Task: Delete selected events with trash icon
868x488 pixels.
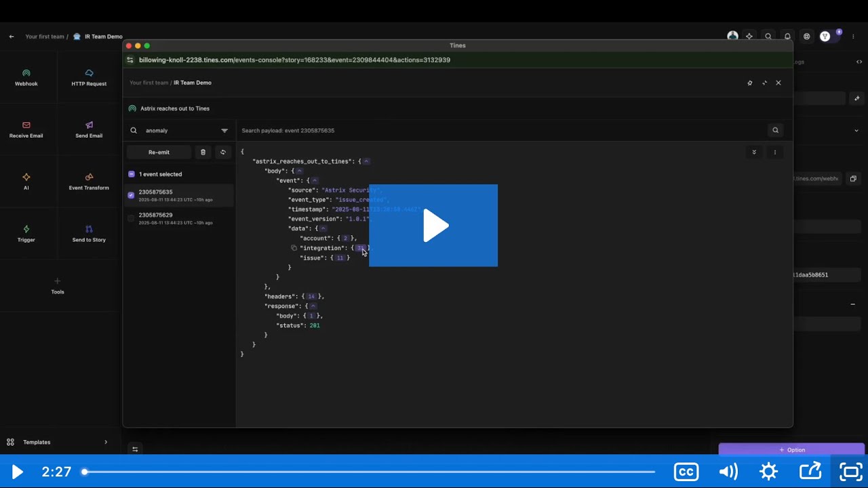Action: tap(203, 152)
